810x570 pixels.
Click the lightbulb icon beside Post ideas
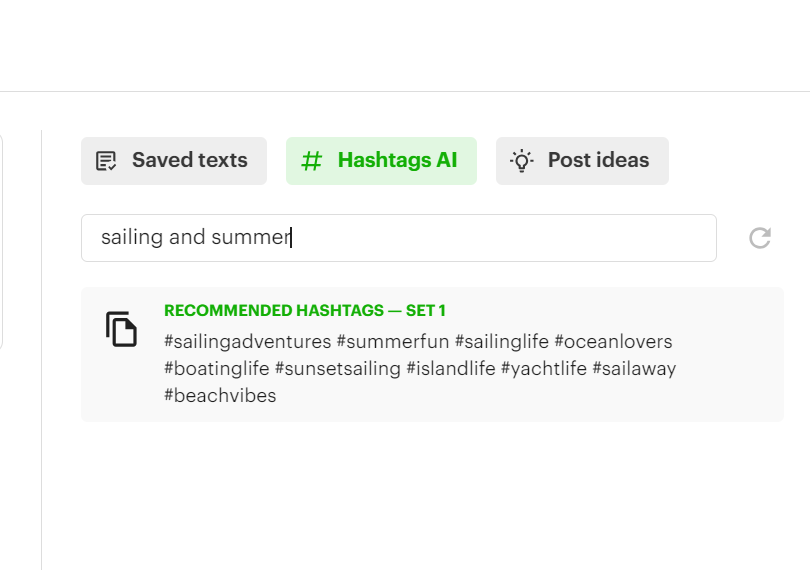521,161
